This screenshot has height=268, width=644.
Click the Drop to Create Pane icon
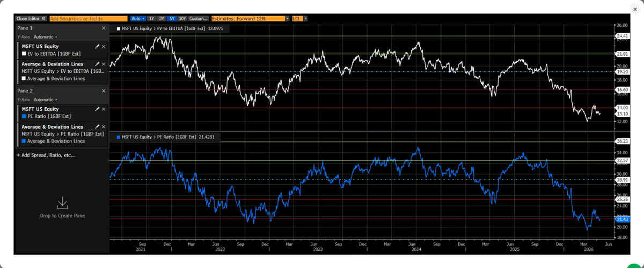click(x=62, y=203)
